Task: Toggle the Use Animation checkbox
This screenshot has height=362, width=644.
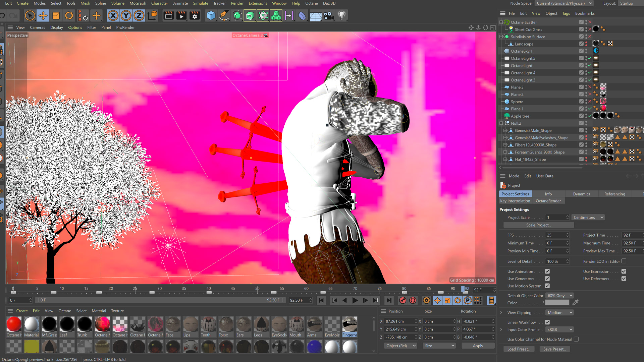Action: (x=547, y=271)
